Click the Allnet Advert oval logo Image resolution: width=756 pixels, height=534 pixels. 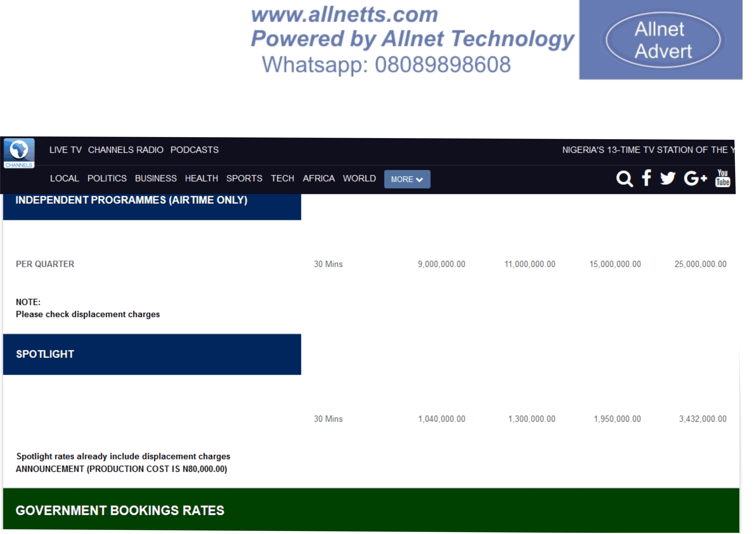pos(663,40)
